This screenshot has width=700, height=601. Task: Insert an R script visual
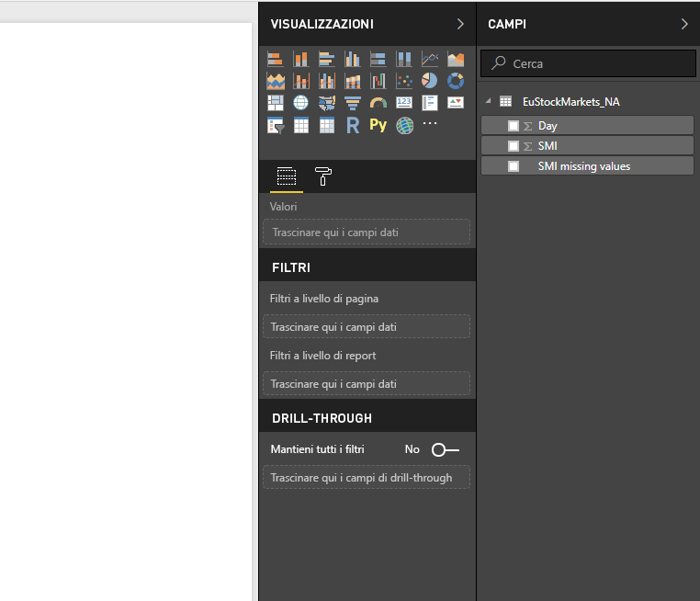(x=353, y=125)
